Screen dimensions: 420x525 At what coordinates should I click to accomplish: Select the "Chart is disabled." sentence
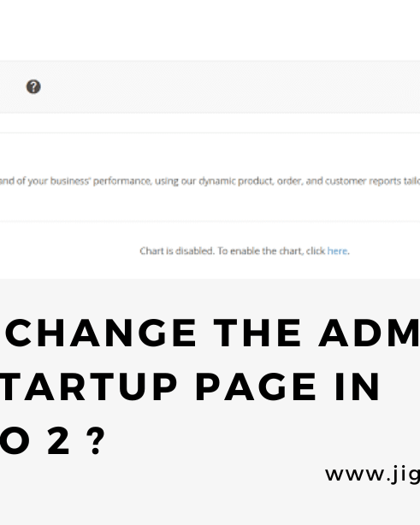point(177,251)
